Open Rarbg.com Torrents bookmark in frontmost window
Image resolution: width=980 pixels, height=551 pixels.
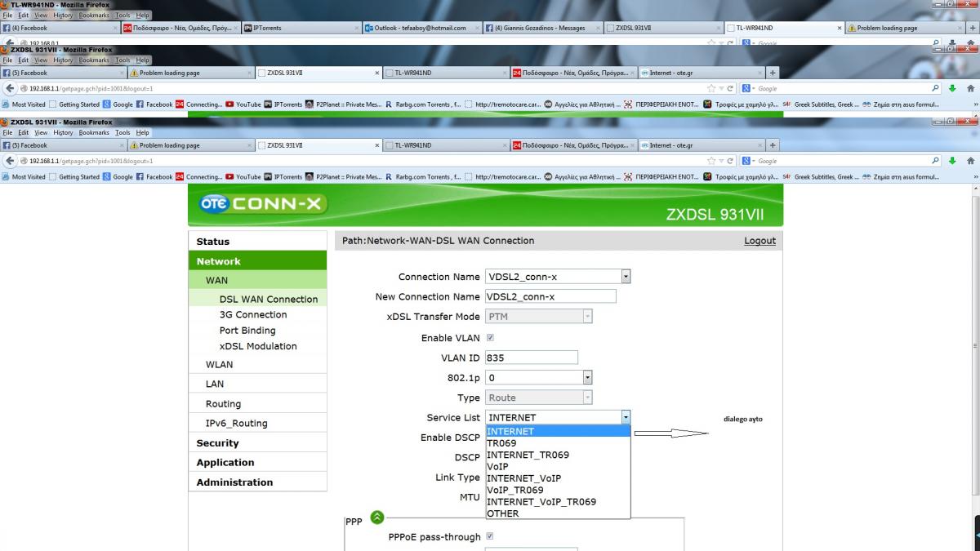pos(423,176)
